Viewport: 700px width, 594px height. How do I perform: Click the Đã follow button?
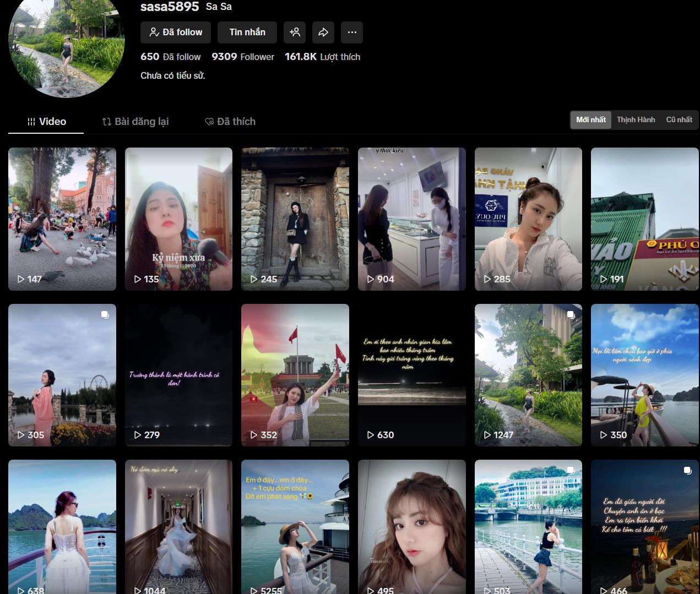(176, 32)
